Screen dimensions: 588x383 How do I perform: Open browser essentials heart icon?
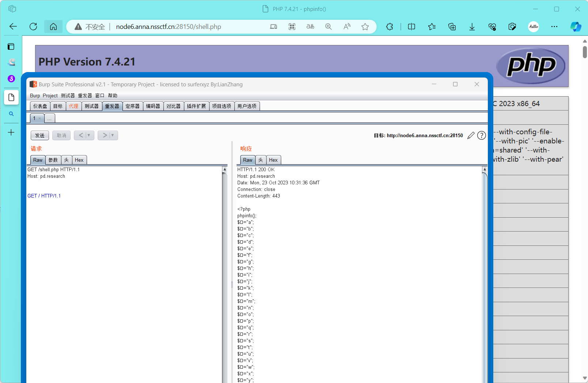click(x=492, y=26)
